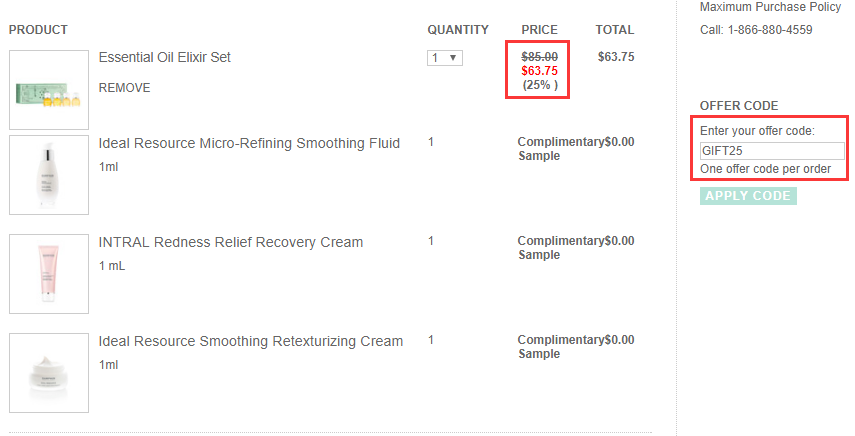Open INTRAL Redness Relief Recovery Cream link
This screenshot has height=436, width=855.
click(x=231, y=243)
